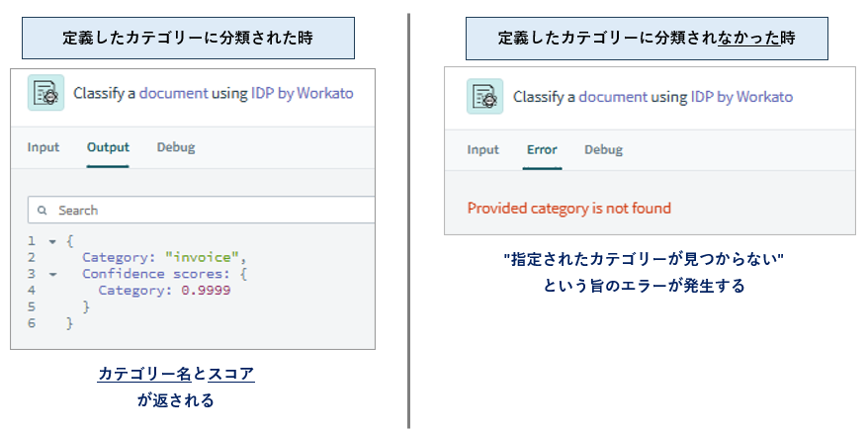868x434 pixels.
Task: Click the magnifier icon in Search field
Action: [42, 211]
